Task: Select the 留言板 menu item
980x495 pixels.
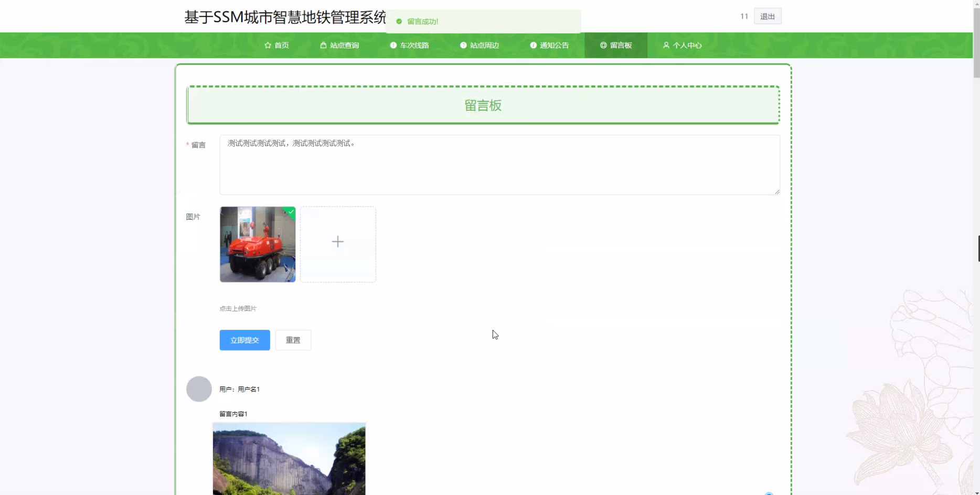Action: (x=616, y=45)
